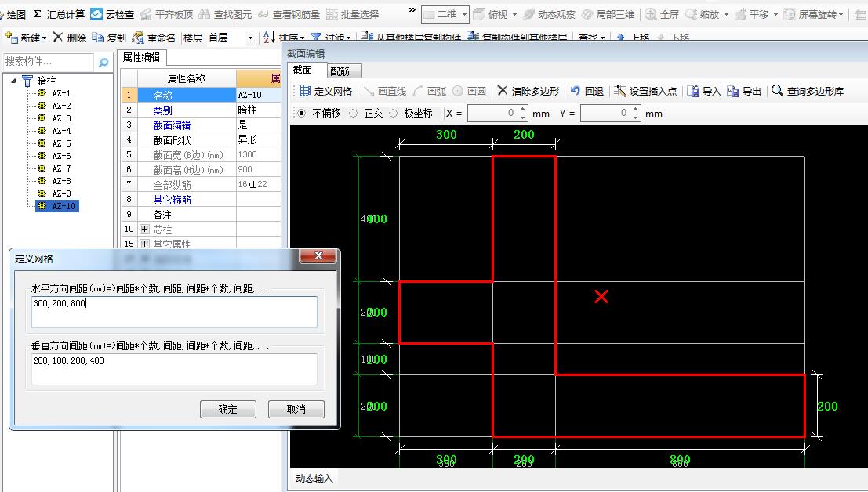Select AZ-9 in component tree
Screen dimensions: 868x492
pos(61,194)
